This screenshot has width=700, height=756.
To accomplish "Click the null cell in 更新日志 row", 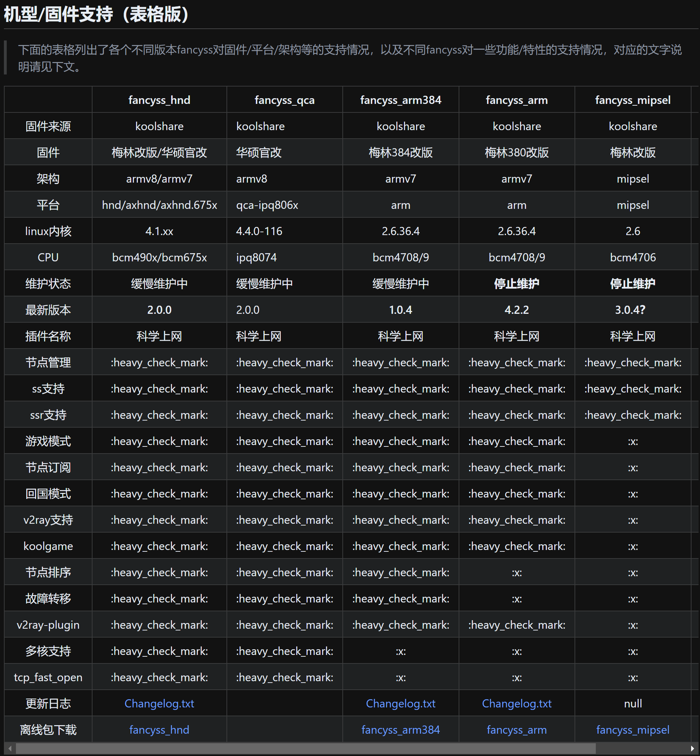I will click(633, 704).
